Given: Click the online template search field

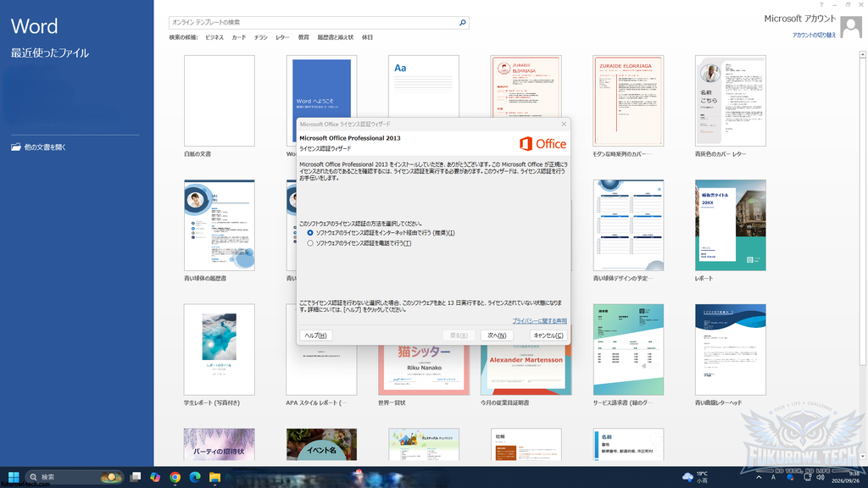Looking at the screenshot, I should tap(314, 23).
